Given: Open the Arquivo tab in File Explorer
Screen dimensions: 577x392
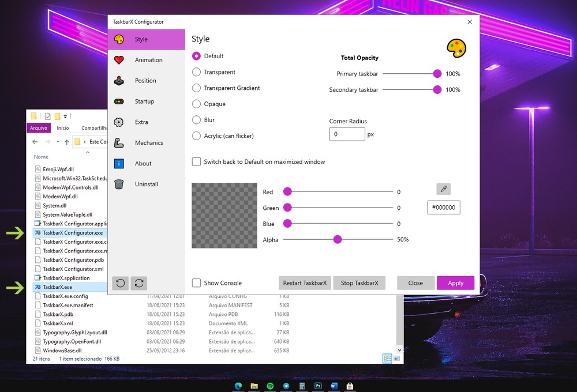Looking at the screenshot, I should (39, 128).
